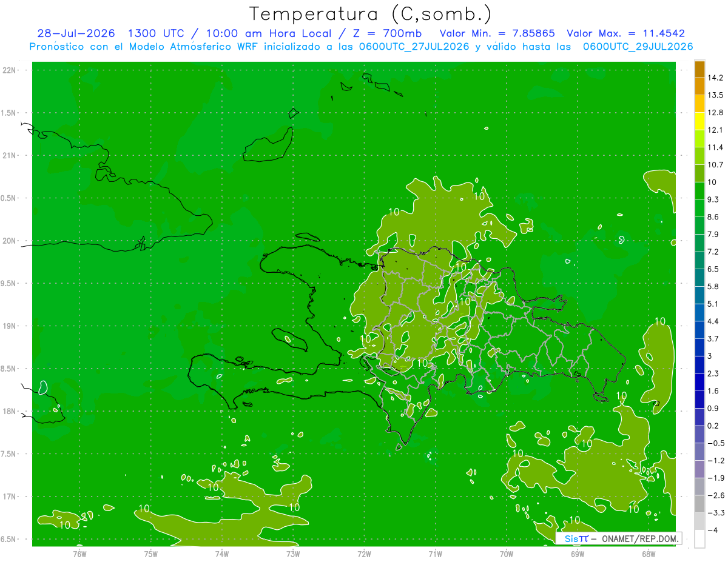Click the "17N" latitude label

point(10,497)
